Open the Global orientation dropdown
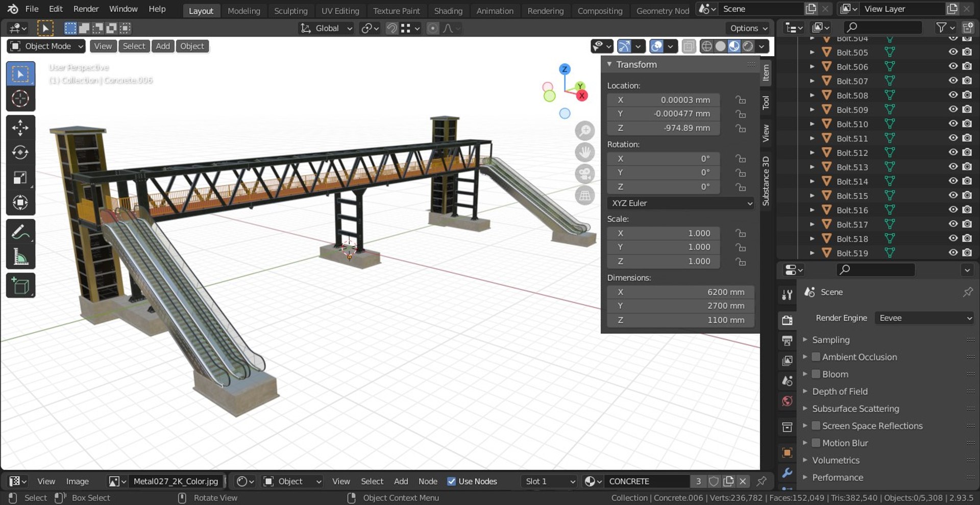 (x=326, y=29)
